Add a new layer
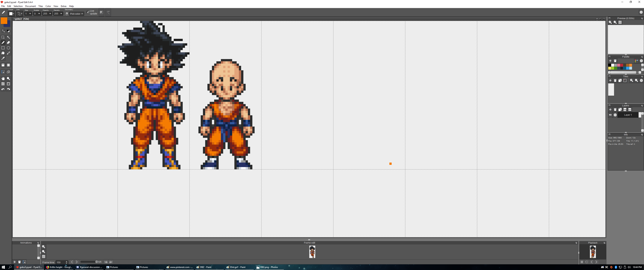The height and width of the screenshot is (270, 644). click(610, 109)
